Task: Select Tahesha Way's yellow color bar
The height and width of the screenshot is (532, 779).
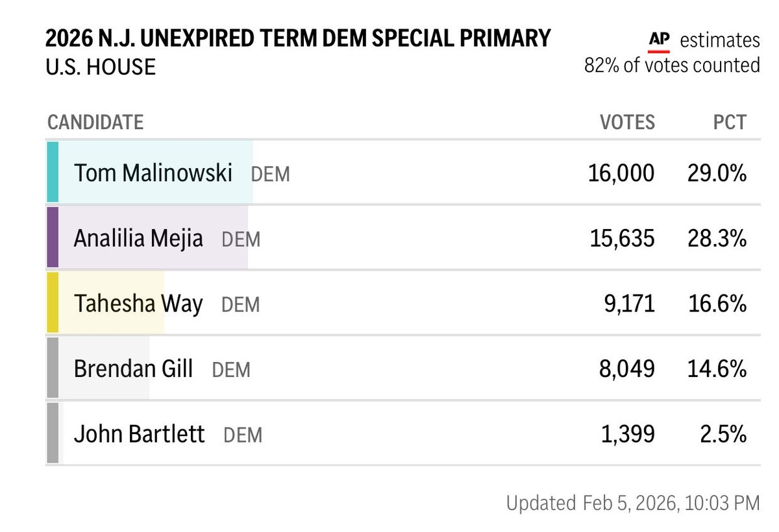Action: point(53,302)
